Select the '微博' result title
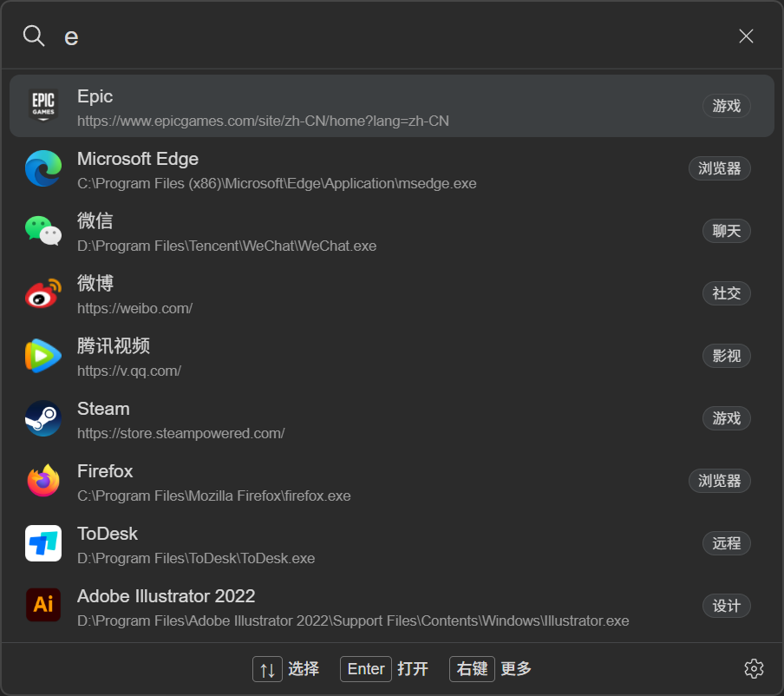 point(95,283)
